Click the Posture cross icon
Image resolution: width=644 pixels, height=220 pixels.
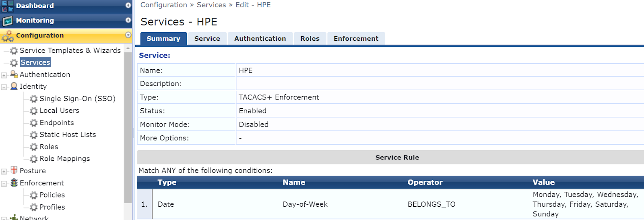pos(14,170)
